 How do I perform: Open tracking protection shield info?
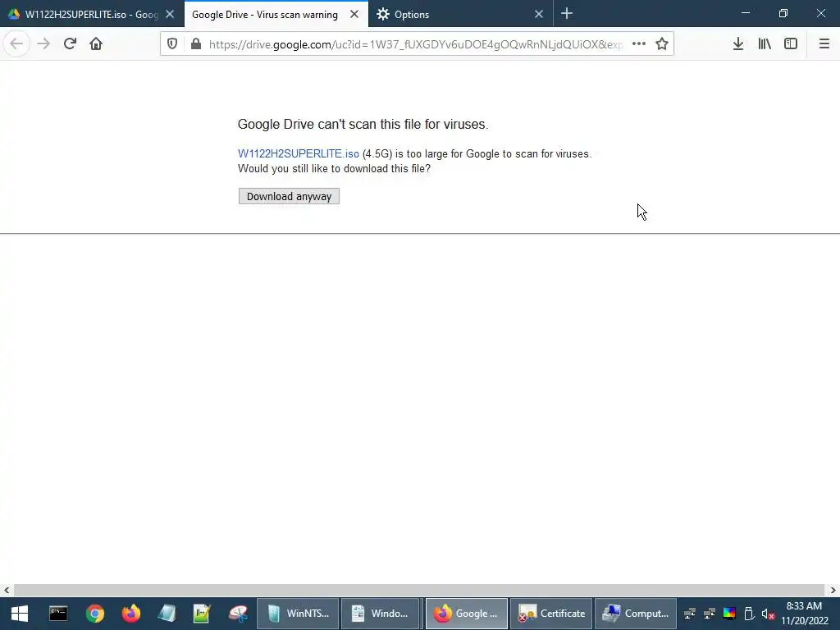click(172, 44)
